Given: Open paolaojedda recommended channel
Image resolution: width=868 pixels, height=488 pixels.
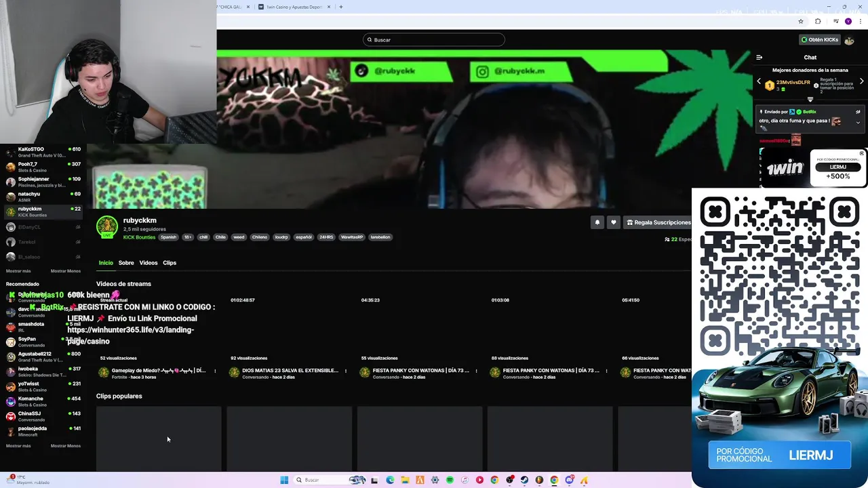Looking at the screenshot, I should (x=43, y=431).
